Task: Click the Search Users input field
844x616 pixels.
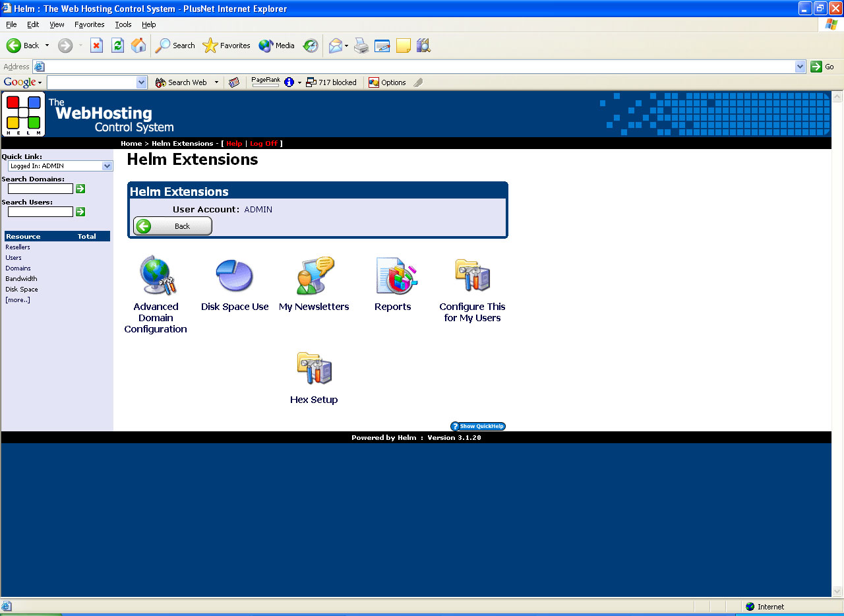Action: click(40, 212)
